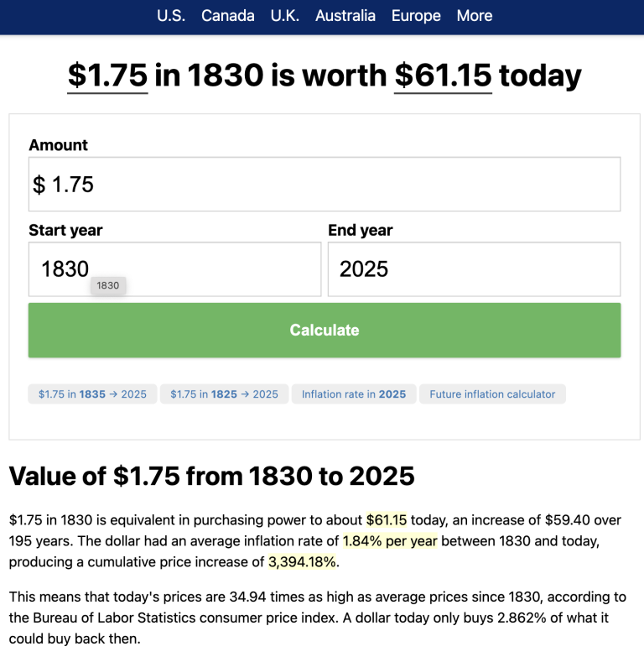
Task: Open the Future inflation calculator link
Action: pyautogui.click(x=492, y=394)
